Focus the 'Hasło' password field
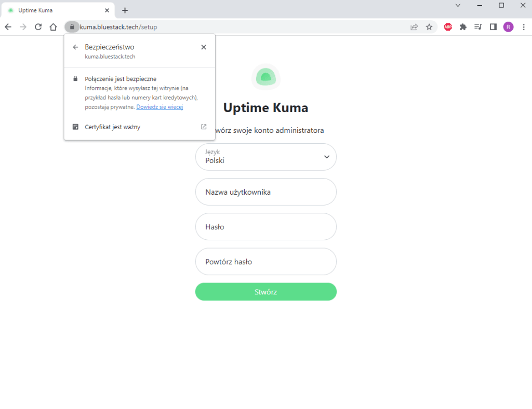 coord(265,227)
